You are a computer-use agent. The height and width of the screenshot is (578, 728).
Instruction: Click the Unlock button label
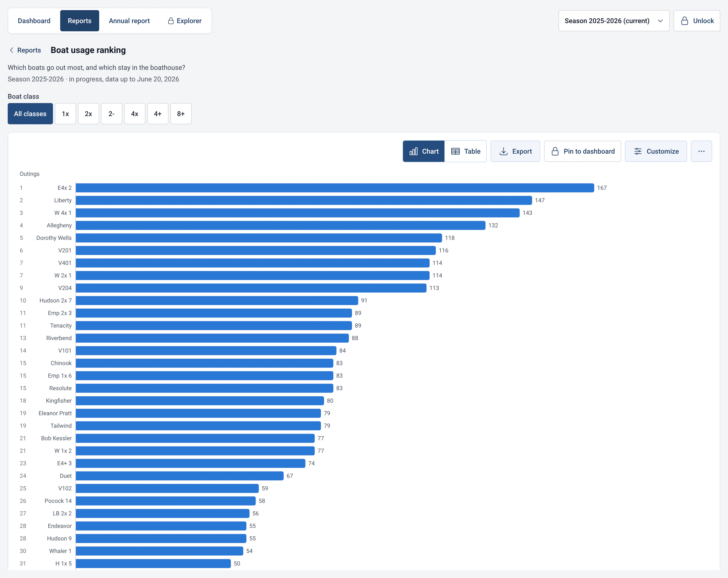[703, 21]
